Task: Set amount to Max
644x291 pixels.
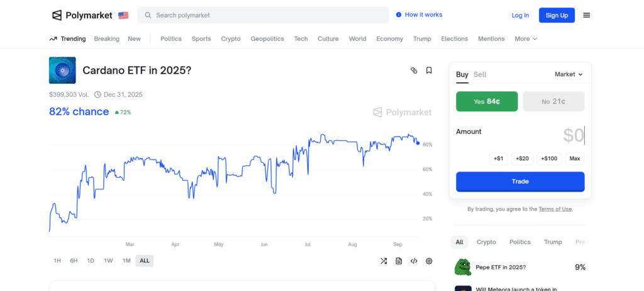Action: (575, 159)
